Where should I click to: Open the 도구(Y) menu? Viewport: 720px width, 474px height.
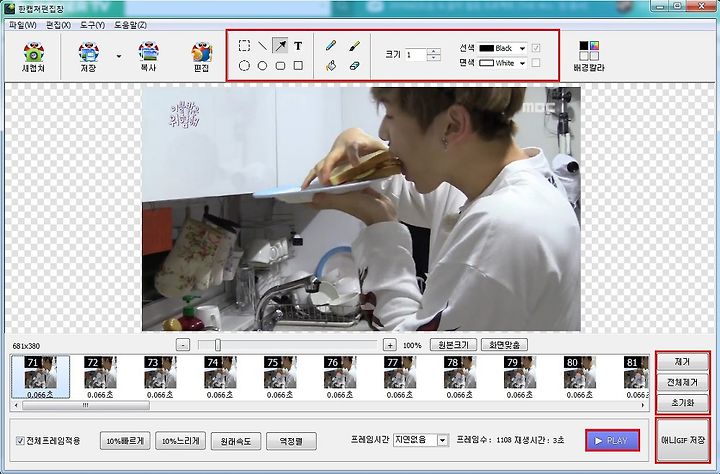[x=92, y=25]
